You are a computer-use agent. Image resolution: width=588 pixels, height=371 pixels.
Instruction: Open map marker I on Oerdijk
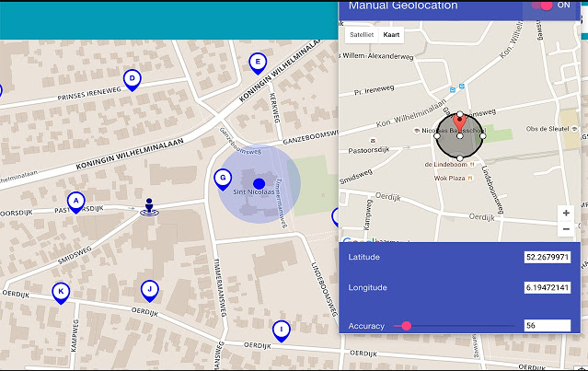coord(281,330)
